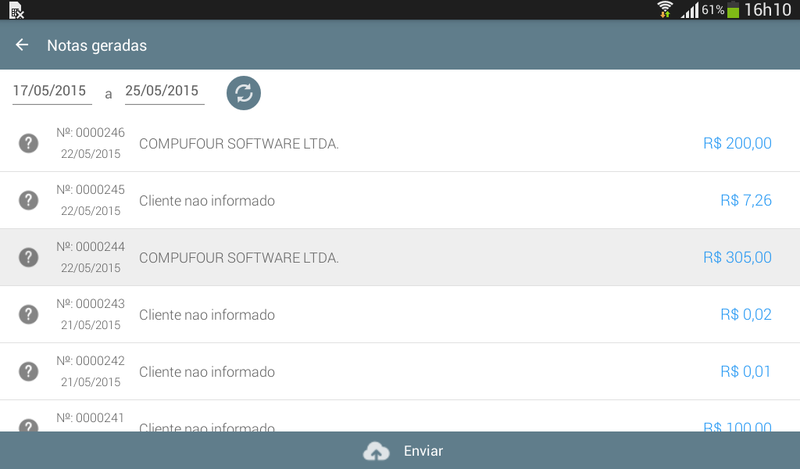Viewport: 800px width, 469px height.
Task: Tap the back arrow in the header
Action: pyautogui.click(x=22, y=45)
